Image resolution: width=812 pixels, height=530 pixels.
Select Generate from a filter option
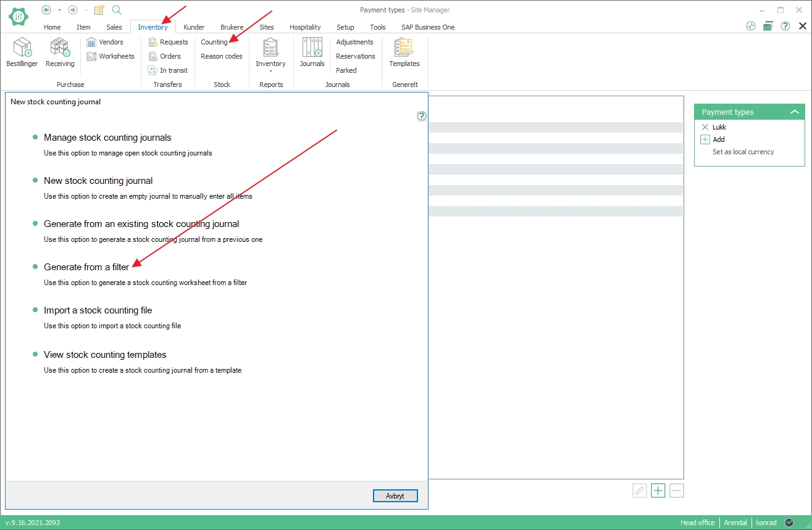pos(86,267)
